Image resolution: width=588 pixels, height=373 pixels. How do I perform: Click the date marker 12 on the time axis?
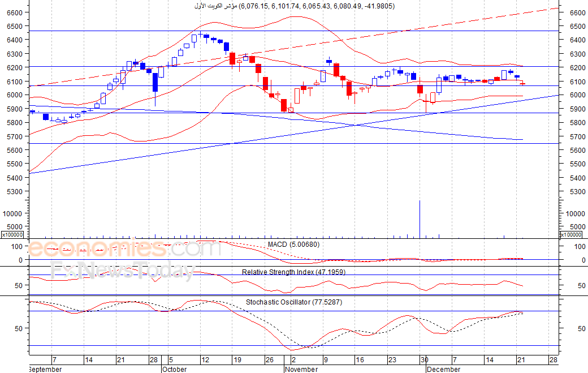pos(205,360)
